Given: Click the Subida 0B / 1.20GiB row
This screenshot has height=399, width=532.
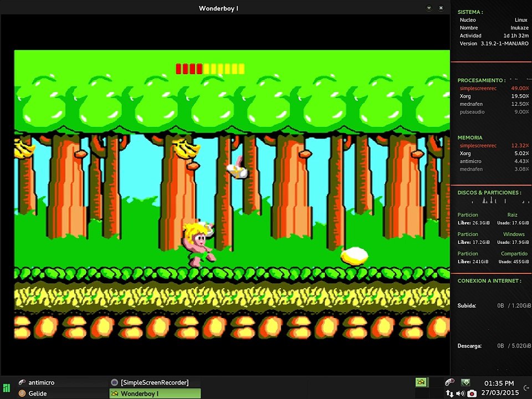Looking at the screenshot, I should [x=494, y=306].
